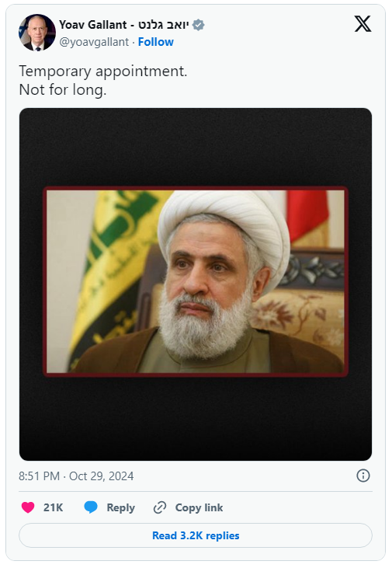Click the blue verified badge

point(199,25)
